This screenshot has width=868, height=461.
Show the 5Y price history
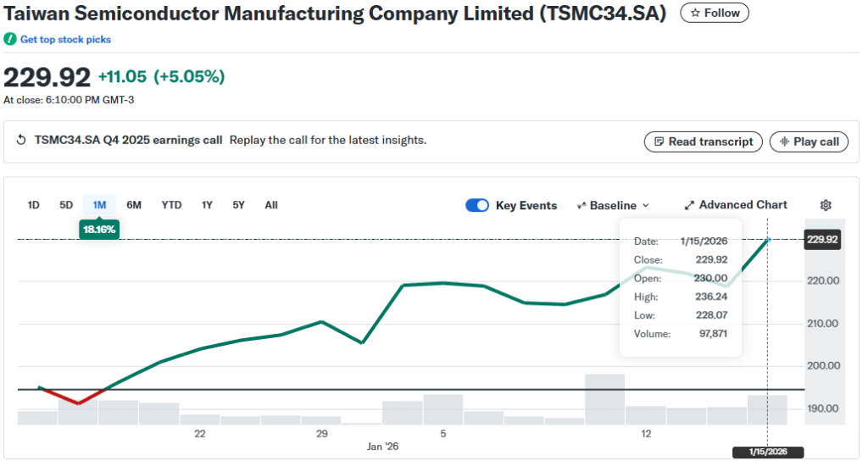click(x=239, y=205)
